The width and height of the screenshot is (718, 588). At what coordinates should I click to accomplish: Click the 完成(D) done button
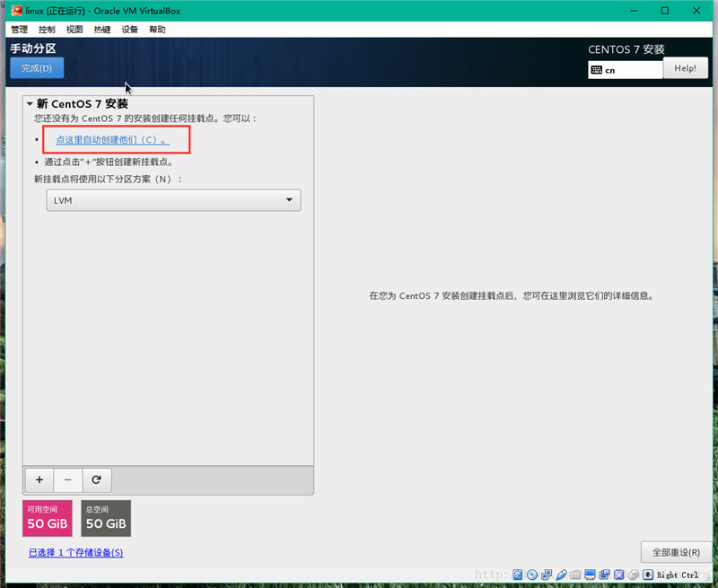(x=37, y=67)
